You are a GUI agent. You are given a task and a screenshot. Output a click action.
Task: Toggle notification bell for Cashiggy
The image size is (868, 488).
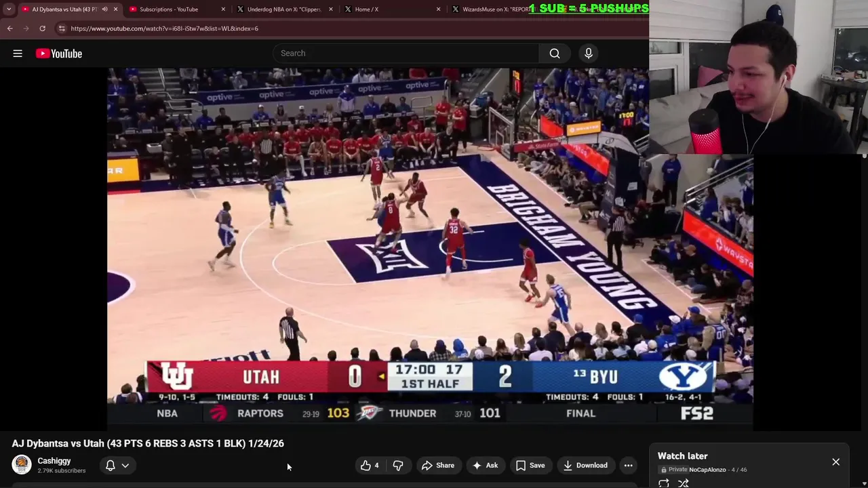point(110,466)
